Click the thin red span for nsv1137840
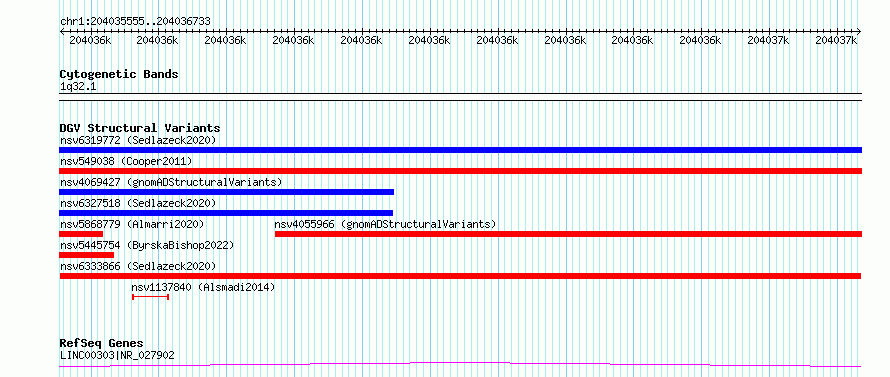Viewport: 890px width, 377px height. click(x=150, y=297)
